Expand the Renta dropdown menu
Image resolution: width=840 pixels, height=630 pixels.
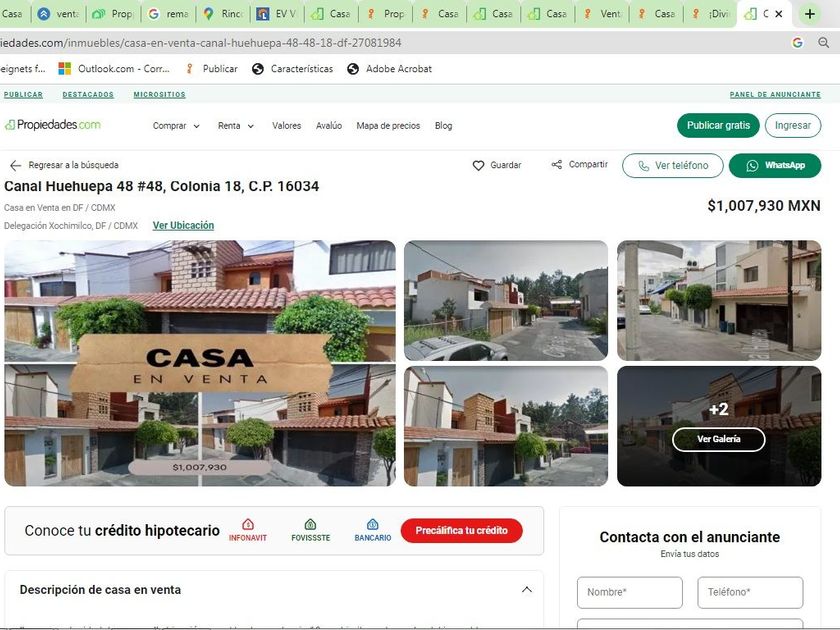click(x=235, y=126)
